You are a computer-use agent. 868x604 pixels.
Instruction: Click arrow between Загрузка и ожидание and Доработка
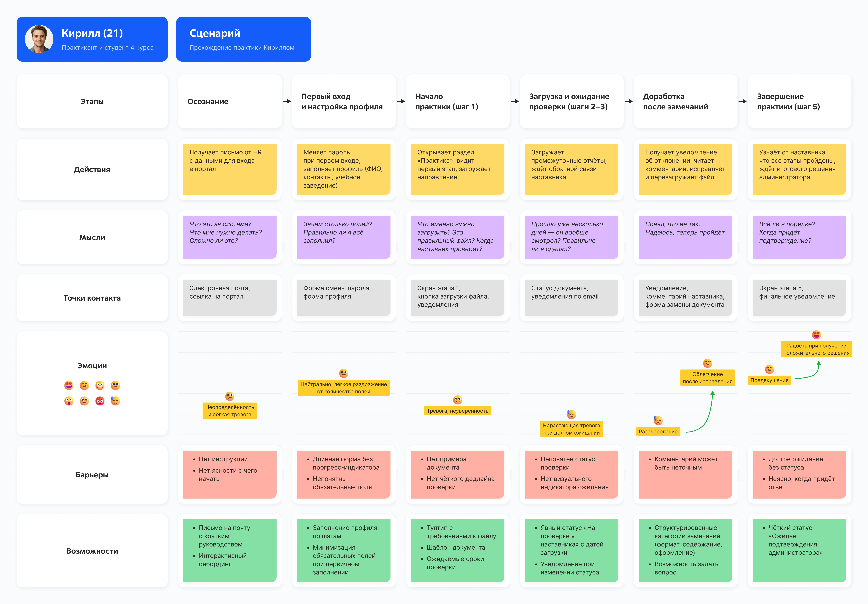click(629, 101)
